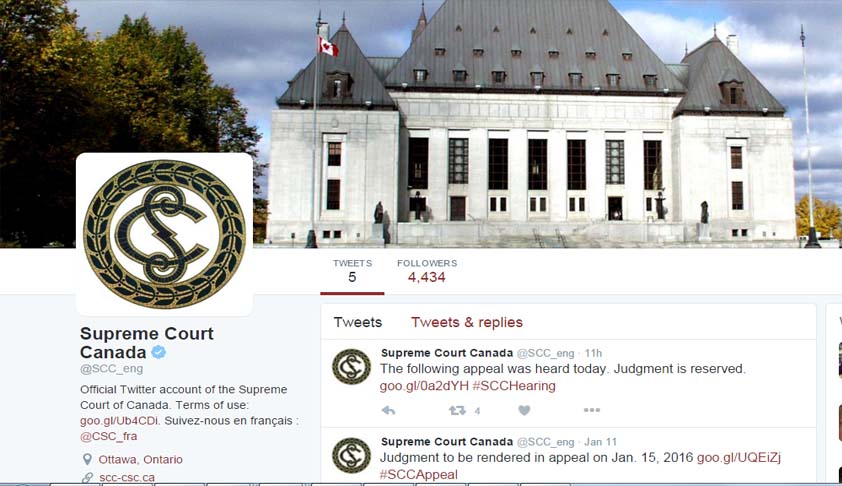Like the appeal heard today tweet
The image size is (842, 486).
[525, 410]
